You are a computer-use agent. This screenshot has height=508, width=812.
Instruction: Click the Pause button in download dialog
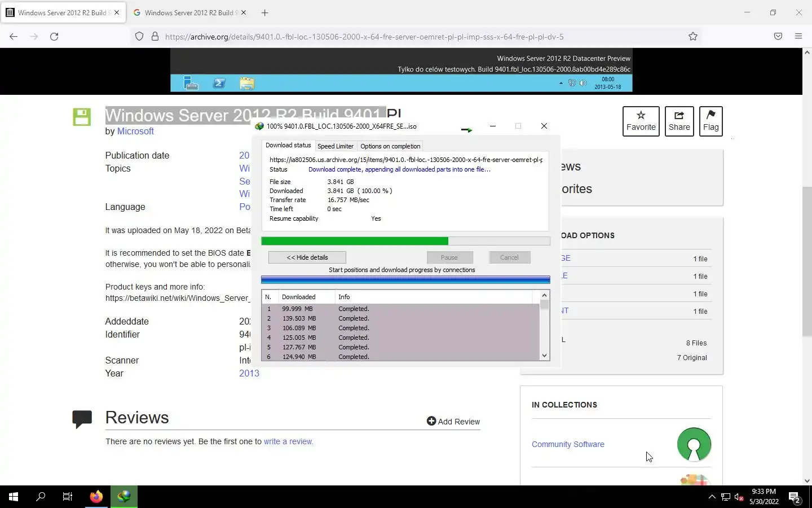449,257
